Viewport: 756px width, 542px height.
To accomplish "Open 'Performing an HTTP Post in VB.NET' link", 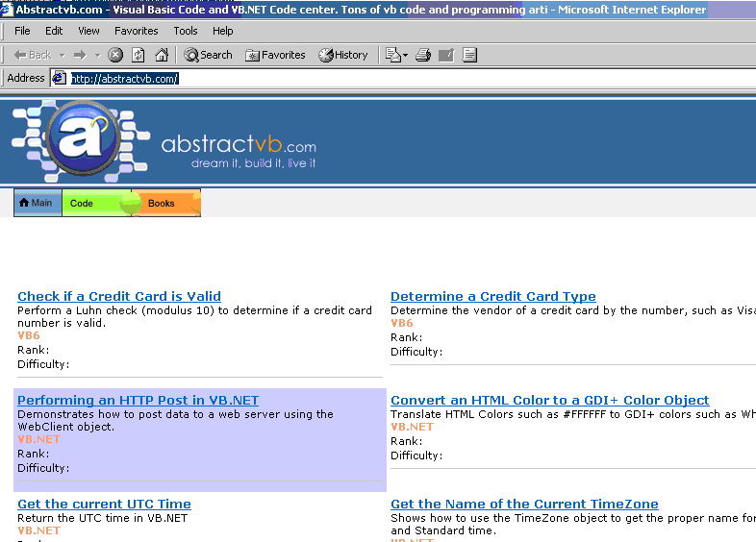I will click(x=138, y=400).
